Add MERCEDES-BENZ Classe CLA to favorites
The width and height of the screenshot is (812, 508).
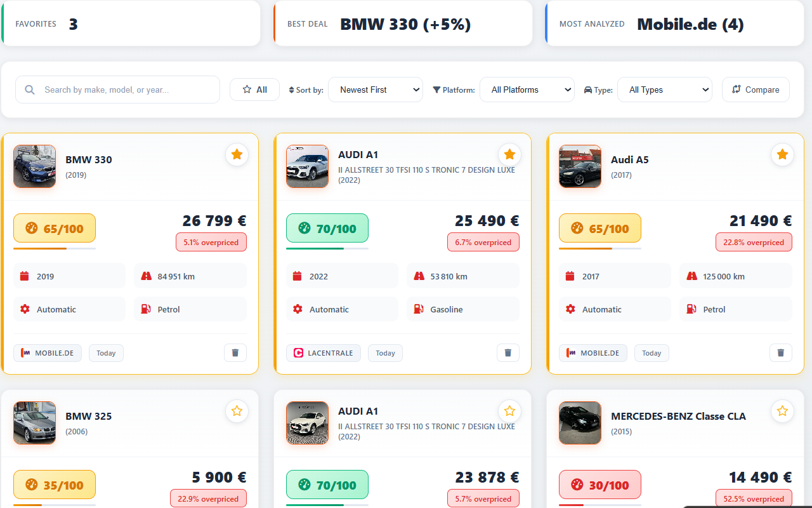pos(782,411)
